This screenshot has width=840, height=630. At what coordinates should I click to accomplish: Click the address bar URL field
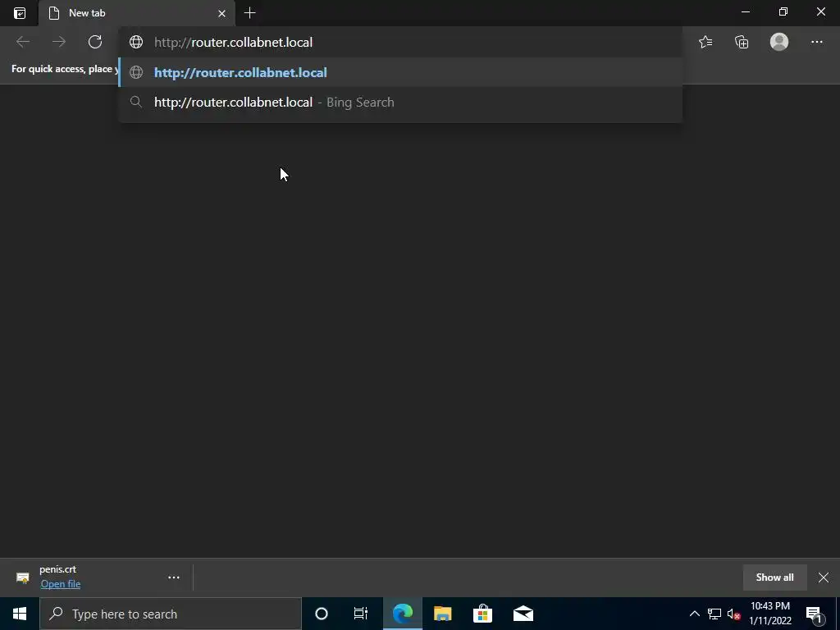pyautogui.click(x=400, y=43)
